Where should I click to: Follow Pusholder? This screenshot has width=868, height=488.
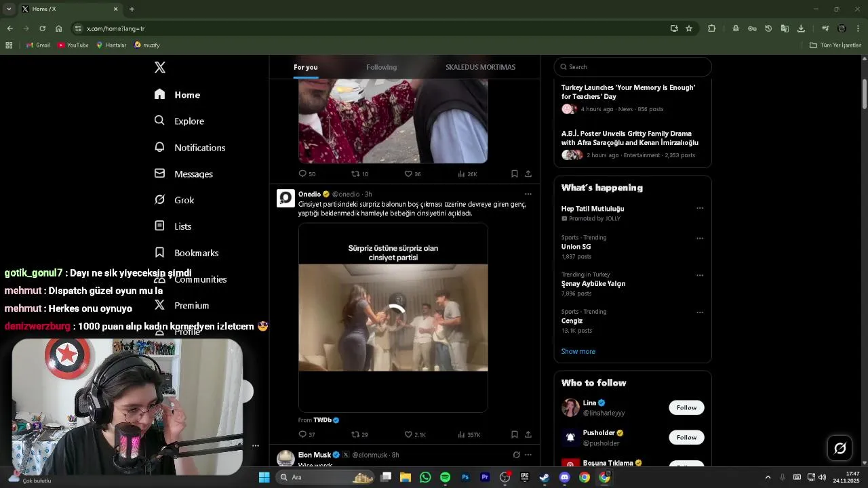686,437
